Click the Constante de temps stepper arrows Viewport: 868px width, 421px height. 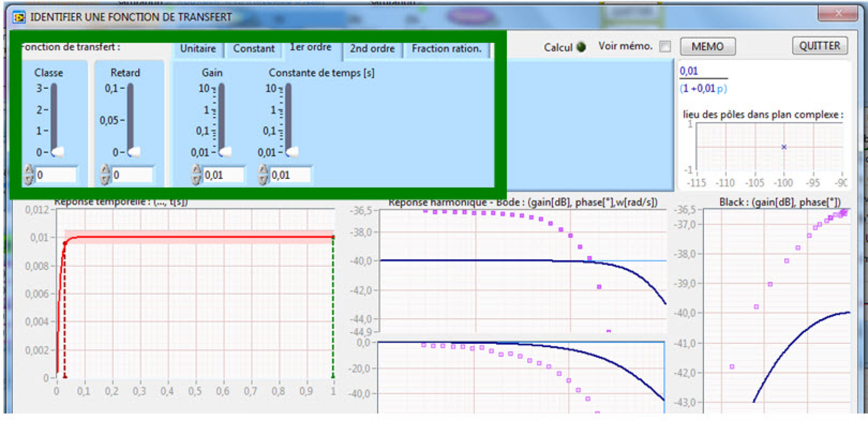263,175
